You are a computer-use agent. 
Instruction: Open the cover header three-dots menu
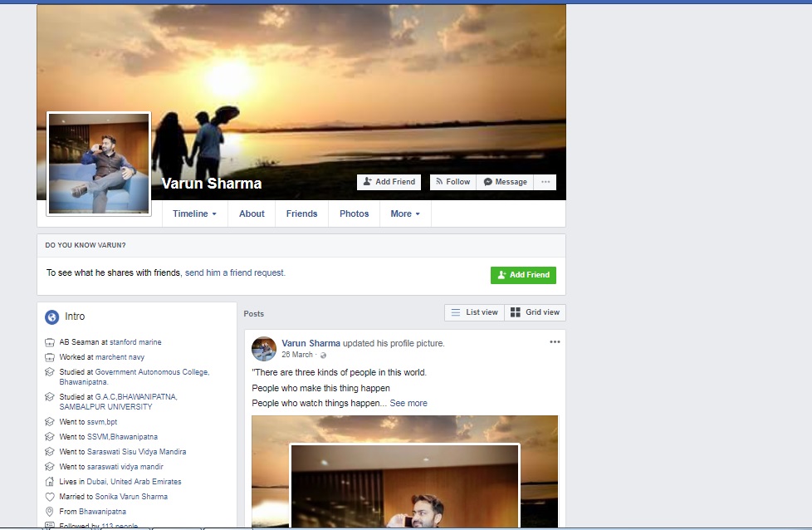point(545,182)
